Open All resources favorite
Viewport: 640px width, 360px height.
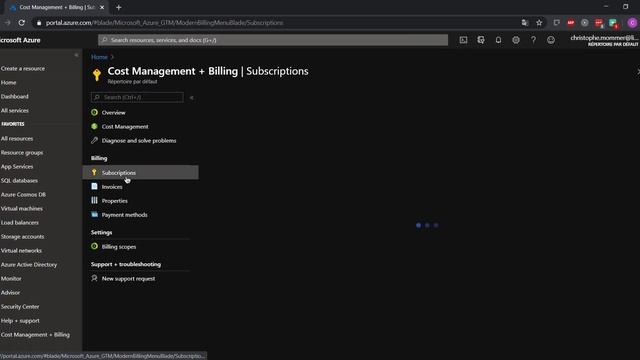pyautogui.click(x=17, y=138)
